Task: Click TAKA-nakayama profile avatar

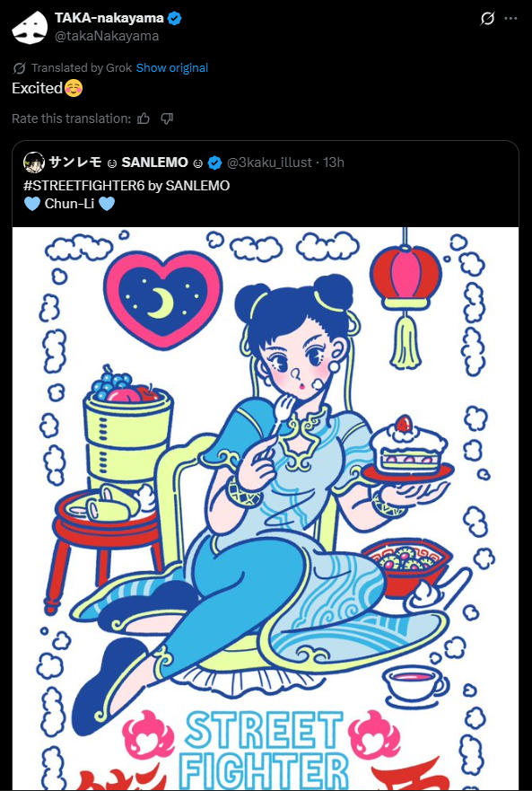Action: (30, 27)
